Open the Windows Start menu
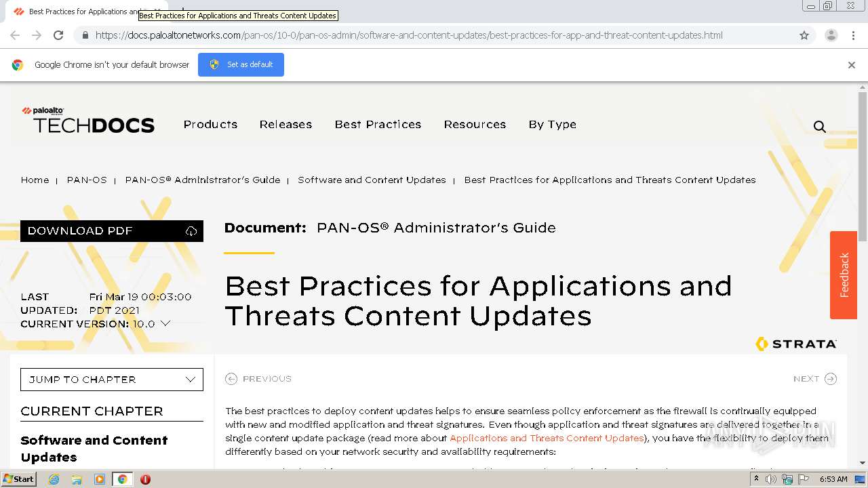The image size is (868, 488). 18,479
